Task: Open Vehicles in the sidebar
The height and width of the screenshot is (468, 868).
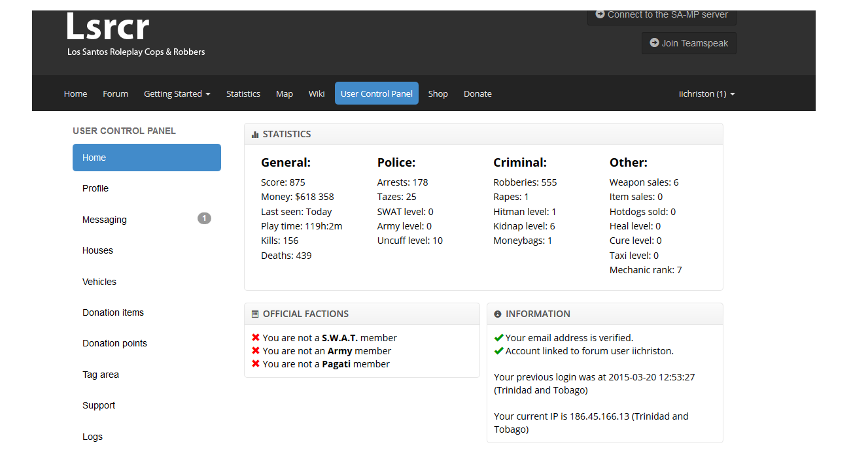Action: [147, 282]
